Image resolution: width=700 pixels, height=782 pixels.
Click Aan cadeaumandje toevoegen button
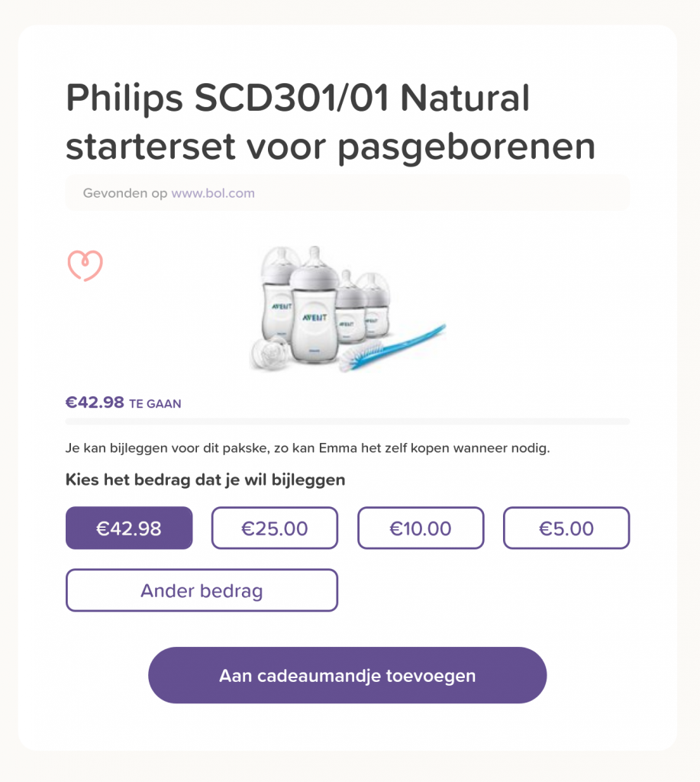click(x=347, y=675)
